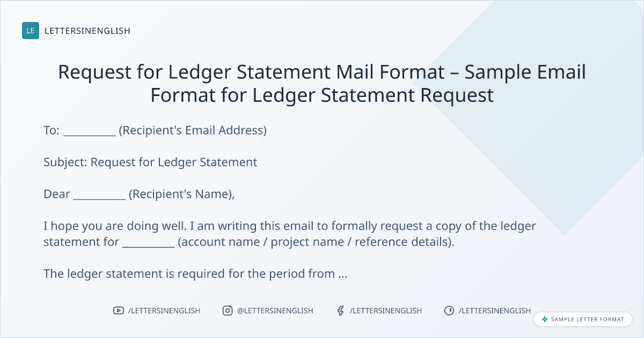
Task: Click "(Recipient's Email Address)" placeholder text
Action: (193, 130)
